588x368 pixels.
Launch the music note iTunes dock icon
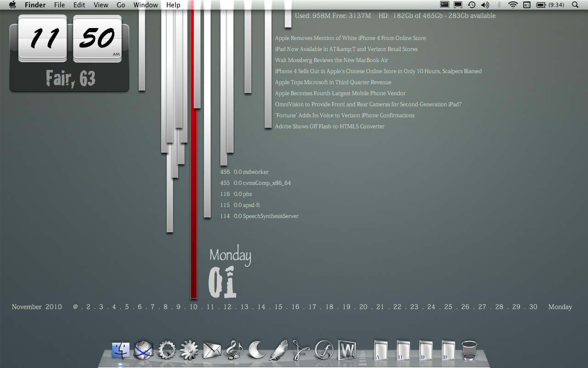(x=234, y=350)
